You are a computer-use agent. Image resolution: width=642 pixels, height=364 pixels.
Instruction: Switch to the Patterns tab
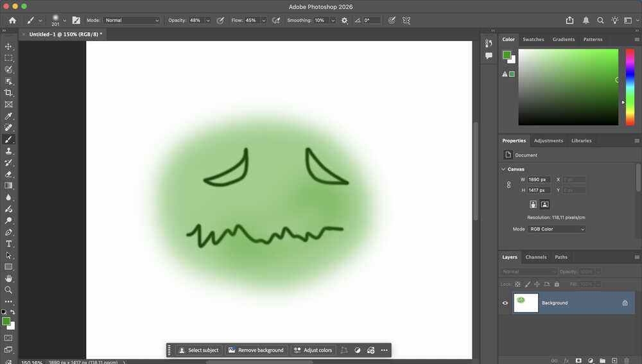coord(593,39)
